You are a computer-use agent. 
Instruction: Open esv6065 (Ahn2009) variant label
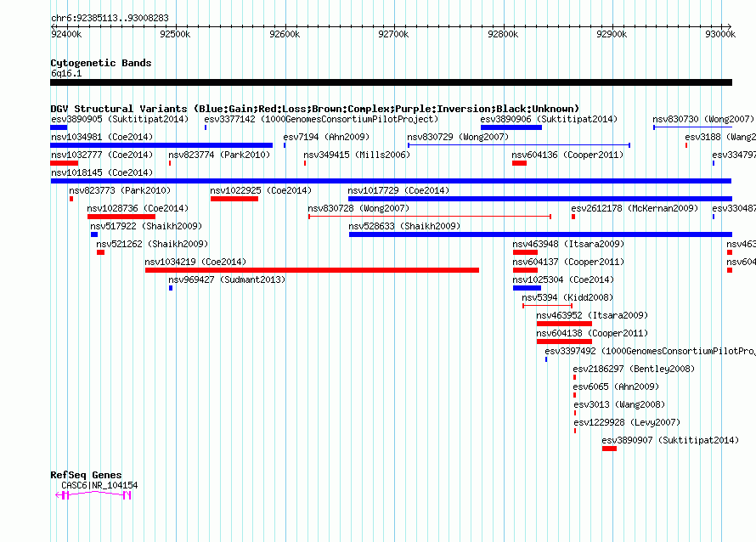(616, 387)
